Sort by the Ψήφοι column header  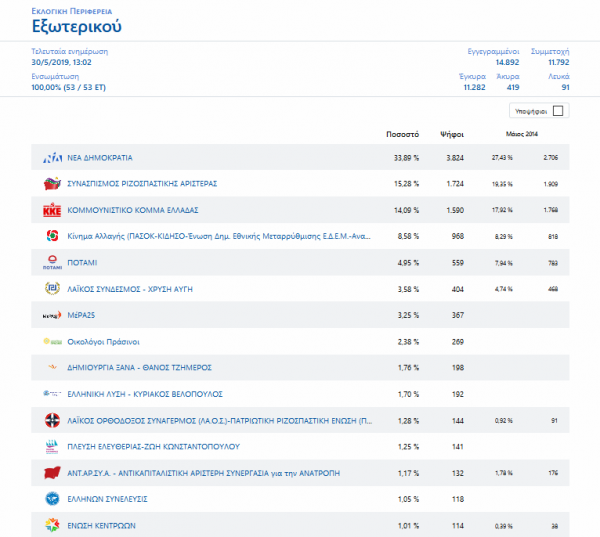pyautogui.click(x=449, y=133)
